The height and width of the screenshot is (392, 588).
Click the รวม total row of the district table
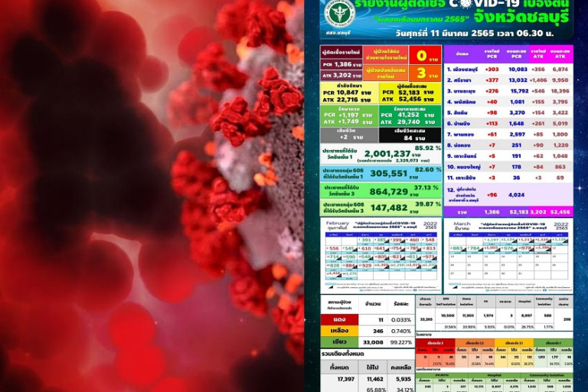click(508, 211)
